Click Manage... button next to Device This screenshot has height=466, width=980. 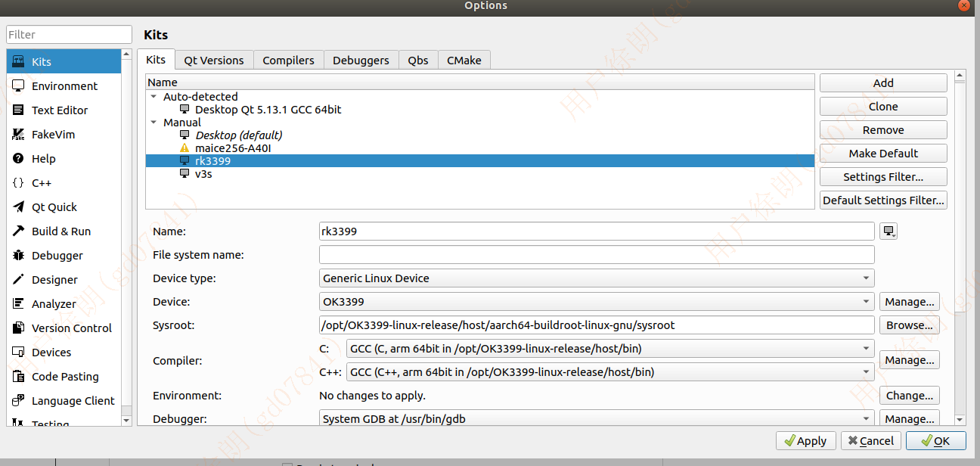[910, 302]
